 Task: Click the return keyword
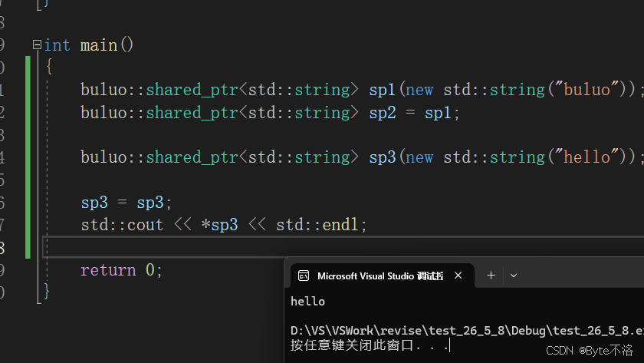(x=108, y=270)
